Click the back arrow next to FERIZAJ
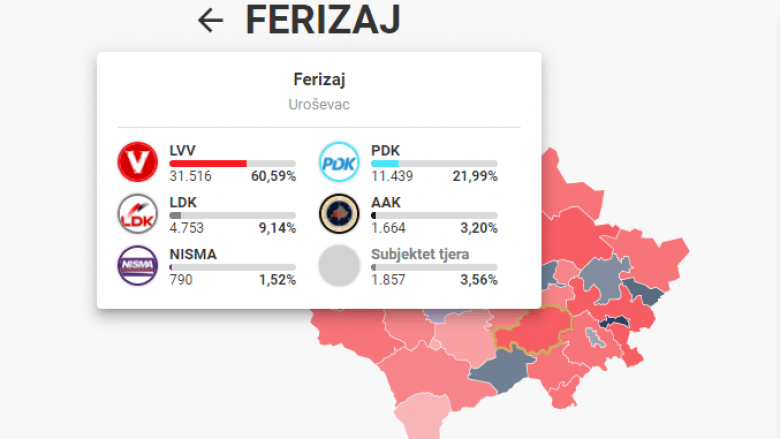 (210, 20)
